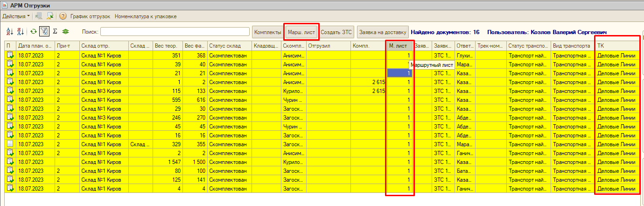Click document icon in row with weight 115
644x206 pixels.
(x=10, y=91)
